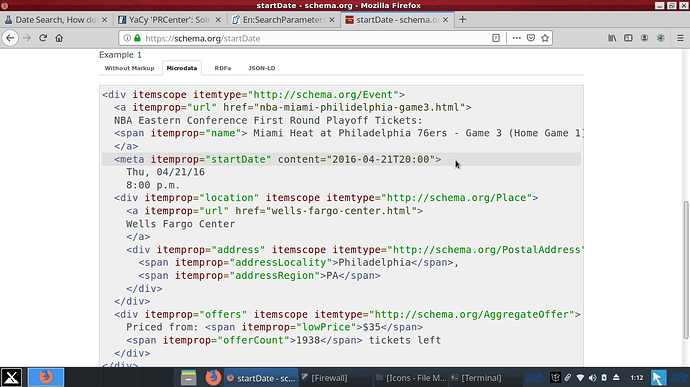This screenshot has height=387, width=690.
Task: Open the page actions three-dots menu
Action: [x=517, y=38]
